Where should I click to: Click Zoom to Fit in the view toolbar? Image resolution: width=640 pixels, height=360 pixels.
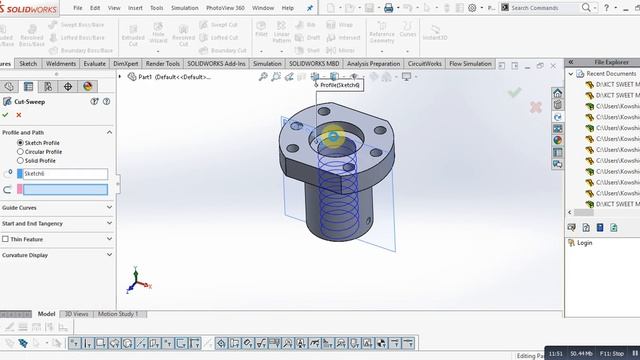pos(263,76)
